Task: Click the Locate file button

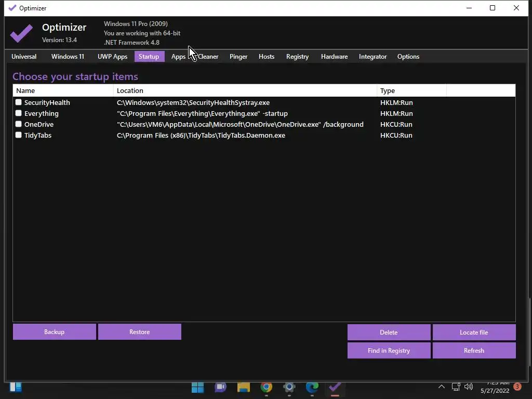Action: coord(474,332)
